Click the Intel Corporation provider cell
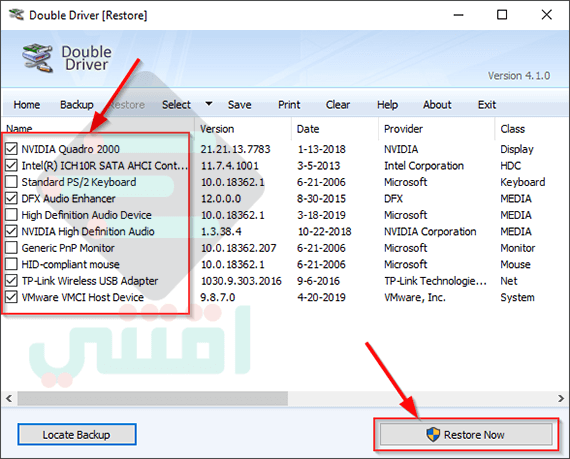The width and height of the screenshot is (570, 459). 424,166
